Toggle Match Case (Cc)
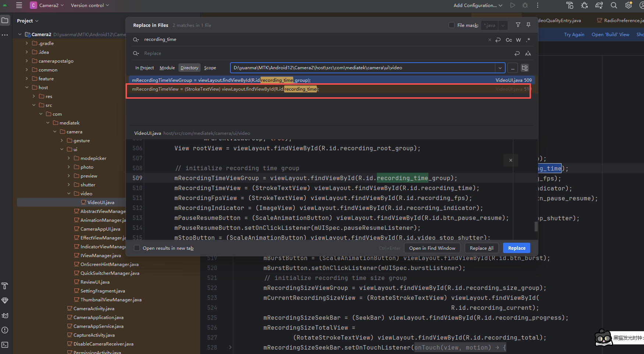Screen dimensions: 644x354 pos(509,40)
